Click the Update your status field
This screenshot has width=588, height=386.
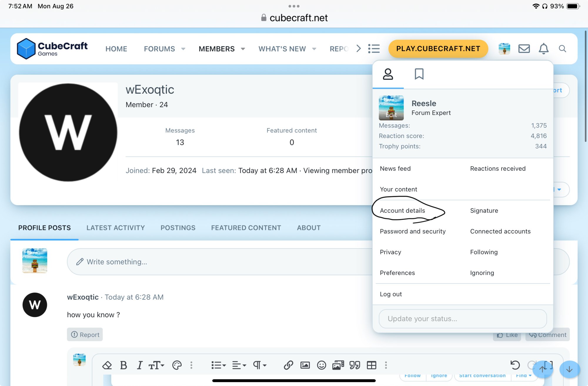tap(463, 319)
